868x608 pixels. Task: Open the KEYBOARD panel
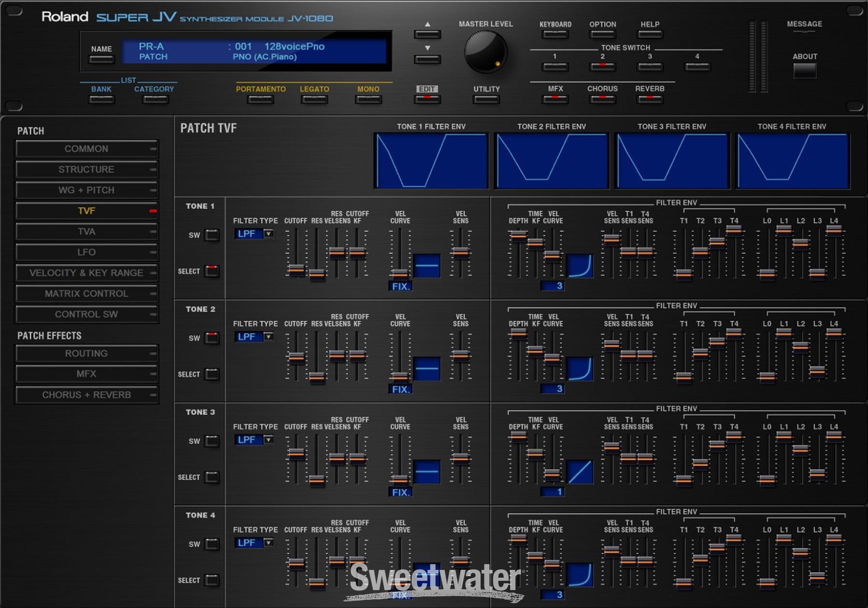555,34
